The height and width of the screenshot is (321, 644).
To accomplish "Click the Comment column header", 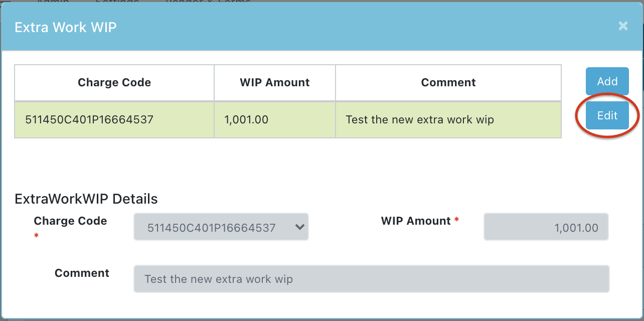I will tap(448, 82).
